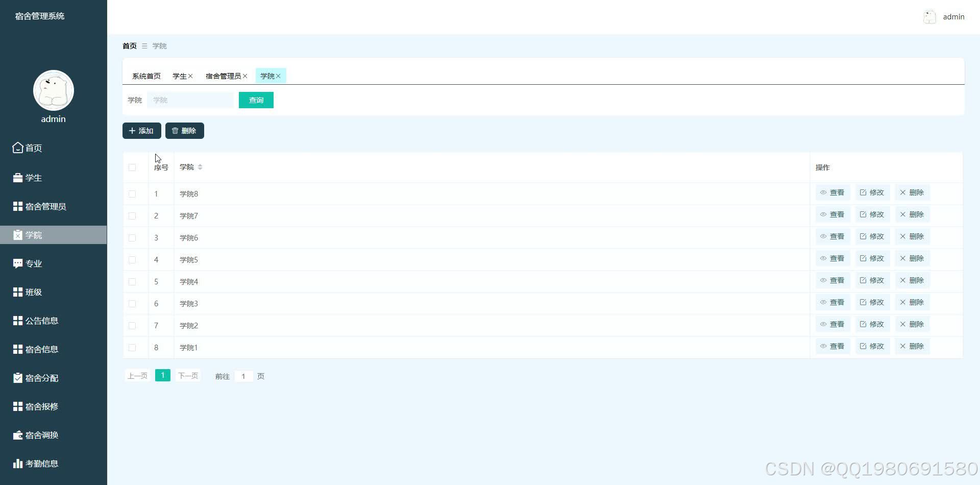Click the 学院6 table cell
980x485 pixels.
pyautogui.click(x=492, y=238)
